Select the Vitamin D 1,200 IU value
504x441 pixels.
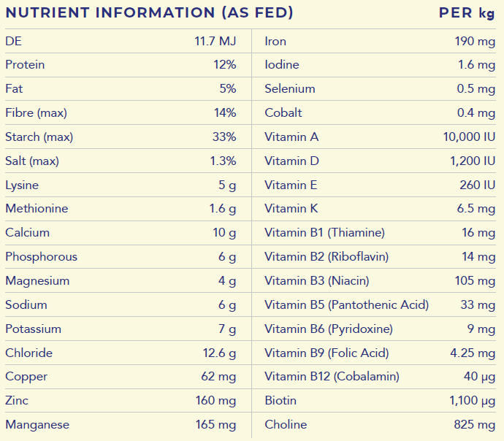[472, 161]
